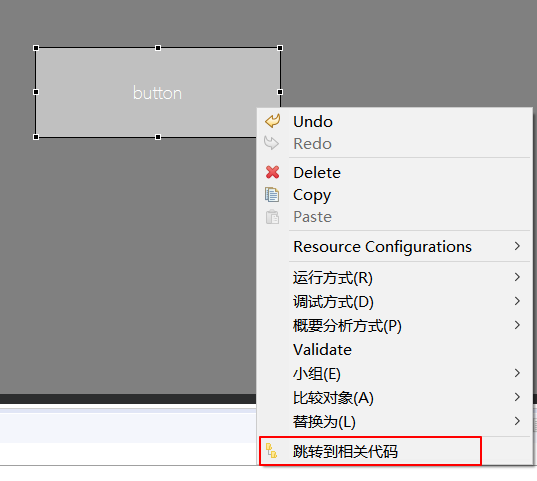
Task: Click the left-middle handle of button
Action: click(36, 92)
